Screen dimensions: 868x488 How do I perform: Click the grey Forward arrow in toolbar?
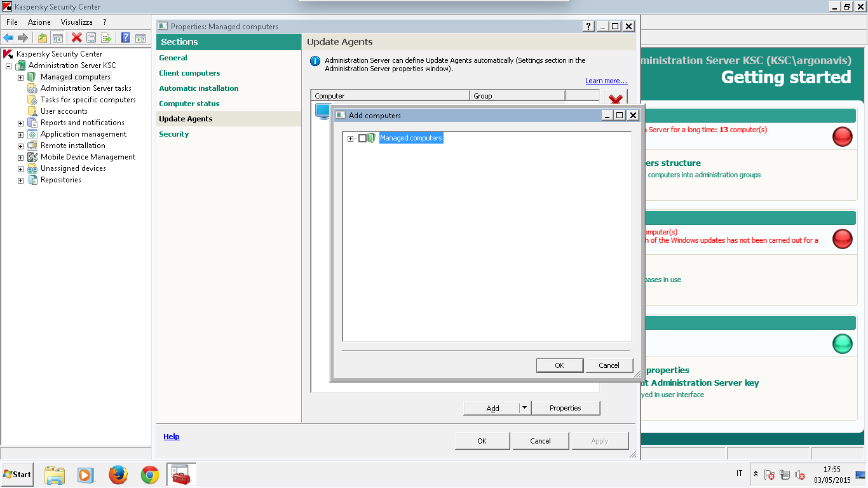click(23, 37)
